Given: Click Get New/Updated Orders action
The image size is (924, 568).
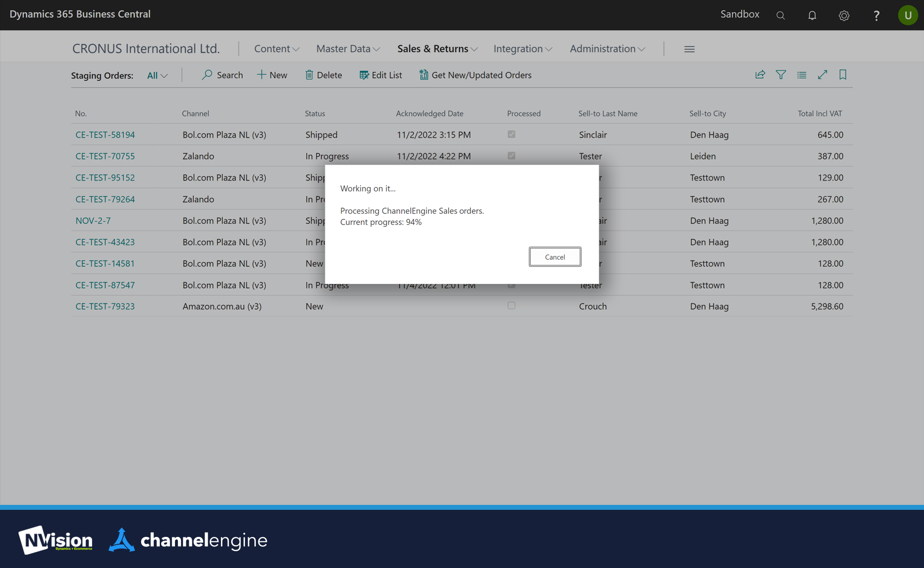Looking at the screenshot, I should (475, 75).
